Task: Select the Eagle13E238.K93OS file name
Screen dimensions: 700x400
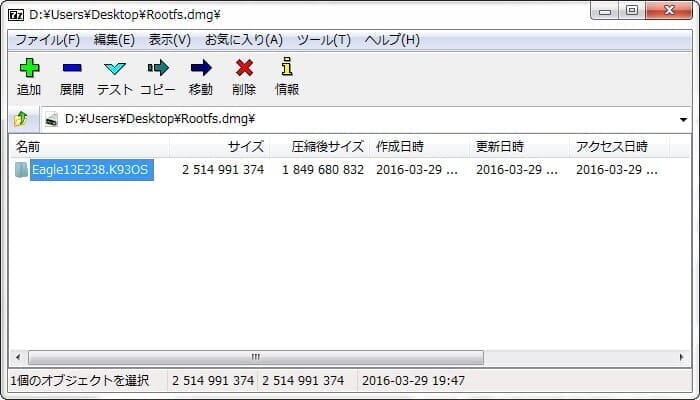Action: pos(90,170)
